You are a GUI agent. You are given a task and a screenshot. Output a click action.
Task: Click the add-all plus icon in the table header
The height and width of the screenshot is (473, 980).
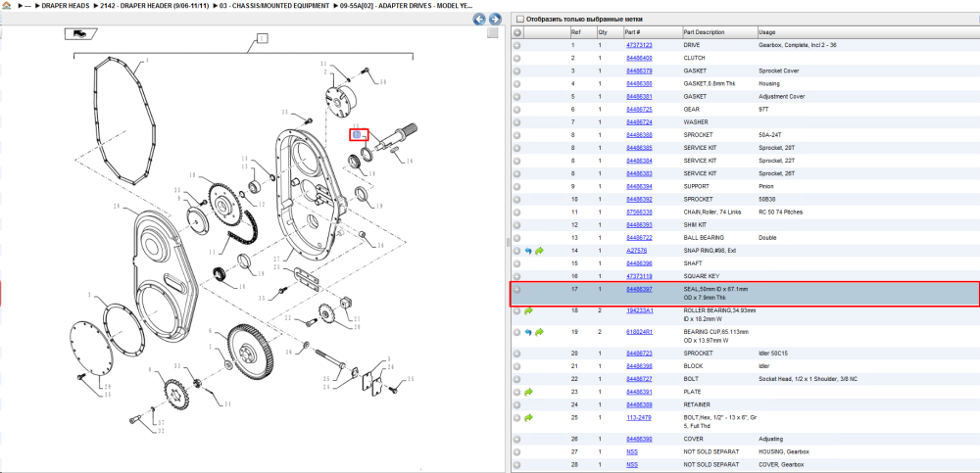517,32
